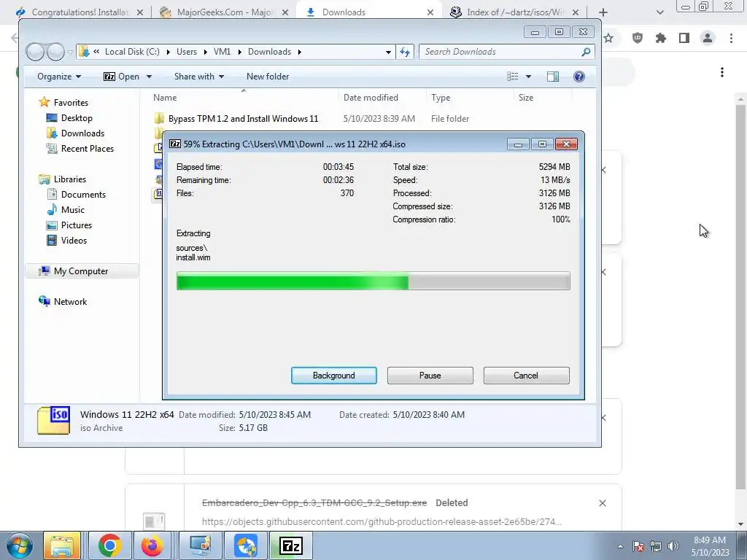The image size is (747, 560).
Task: Launch Firefox from taskbar
Action: pyautogui.click(x=152, y=545)
